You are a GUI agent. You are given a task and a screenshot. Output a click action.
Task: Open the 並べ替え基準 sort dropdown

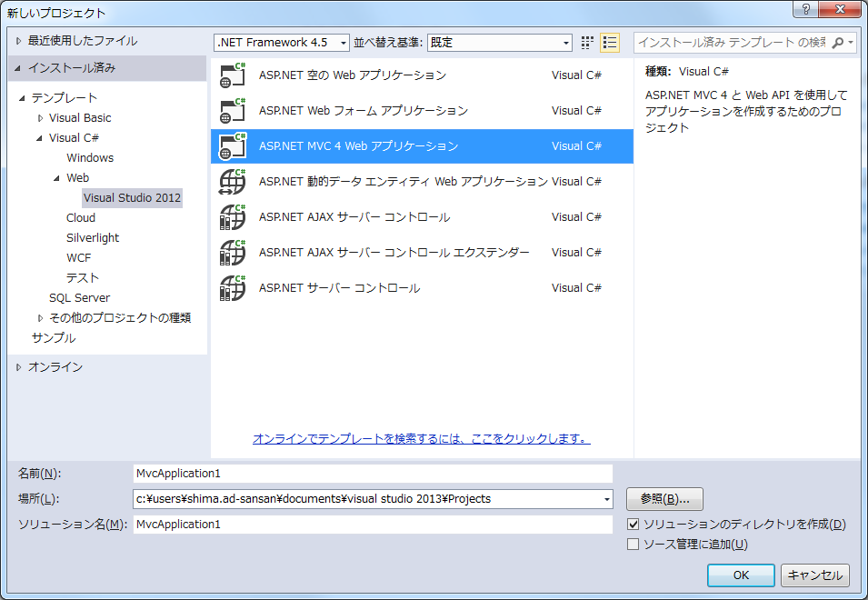pyautogui.click(x=564, y=42)
